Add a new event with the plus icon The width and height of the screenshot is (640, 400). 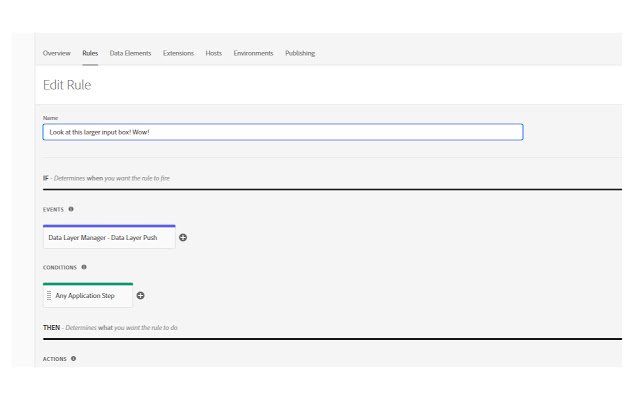pyautogui.click(x=183, y=238)
